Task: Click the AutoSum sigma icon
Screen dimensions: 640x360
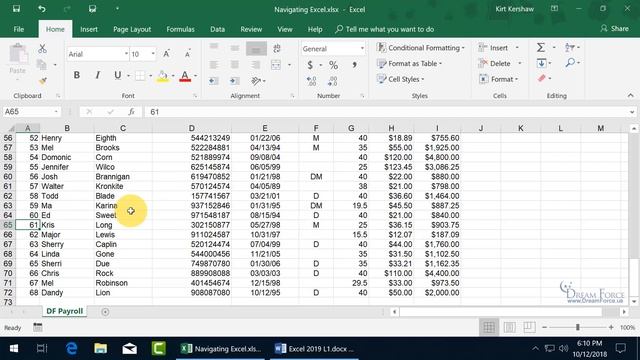Action: pos(541,48)
